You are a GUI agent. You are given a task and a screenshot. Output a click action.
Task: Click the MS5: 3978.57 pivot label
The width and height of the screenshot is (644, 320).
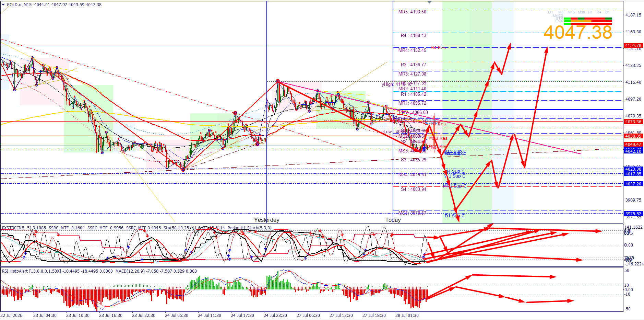[x=412, y=213]
